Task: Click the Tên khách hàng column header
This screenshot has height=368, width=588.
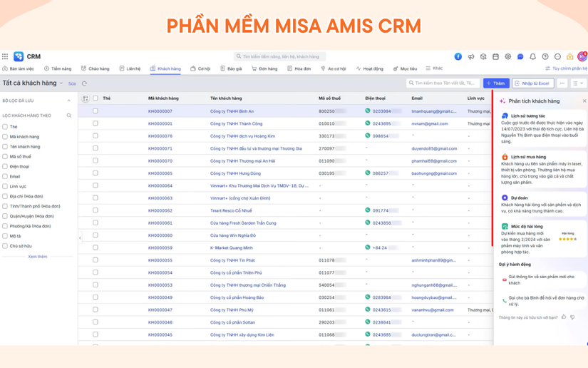Action: [x=226, y=98]
